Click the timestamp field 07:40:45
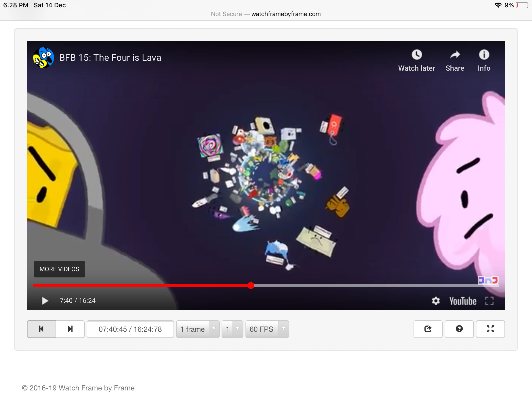This screenshot has width=532, height=399. (x=130, y=329)
